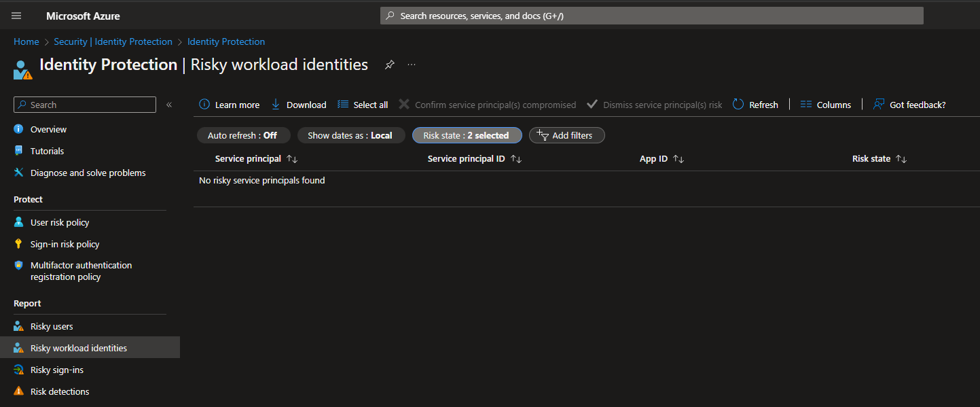Screen dimensions: 980x407
Task: Click the Select all toolbar button
Action: tap(363, 105)
